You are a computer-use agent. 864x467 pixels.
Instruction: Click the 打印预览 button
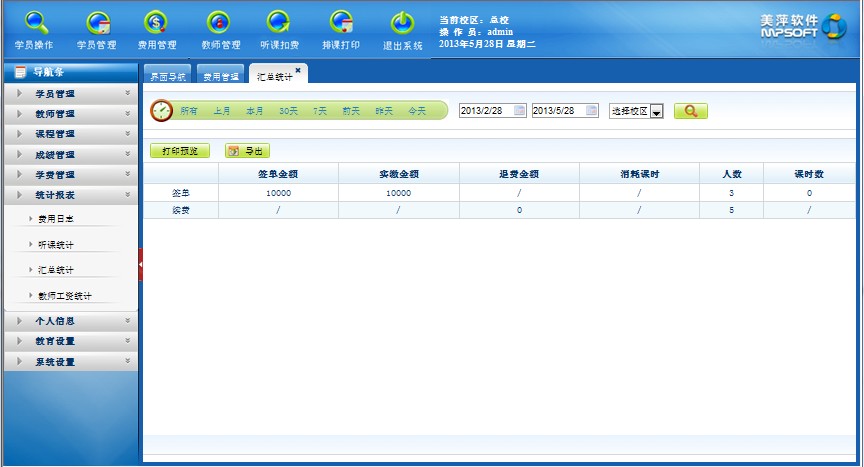(x=180, y=151)
